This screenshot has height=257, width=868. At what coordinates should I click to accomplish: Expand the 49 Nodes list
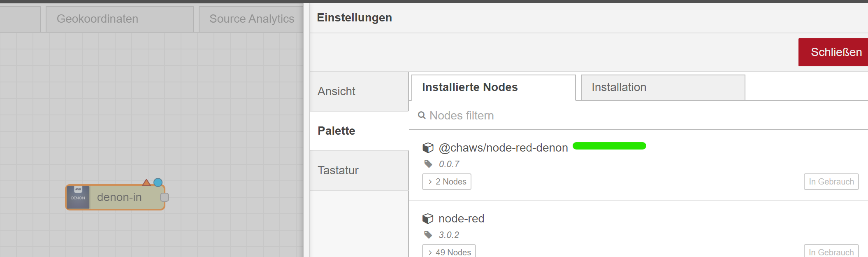pos(449,252)
